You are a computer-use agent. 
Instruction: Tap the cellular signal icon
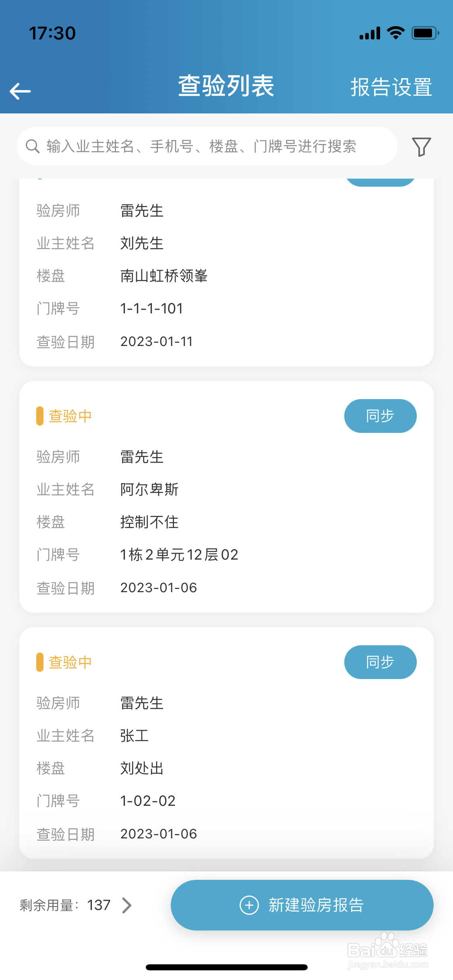pyautogui.click(x=370, y=33)
